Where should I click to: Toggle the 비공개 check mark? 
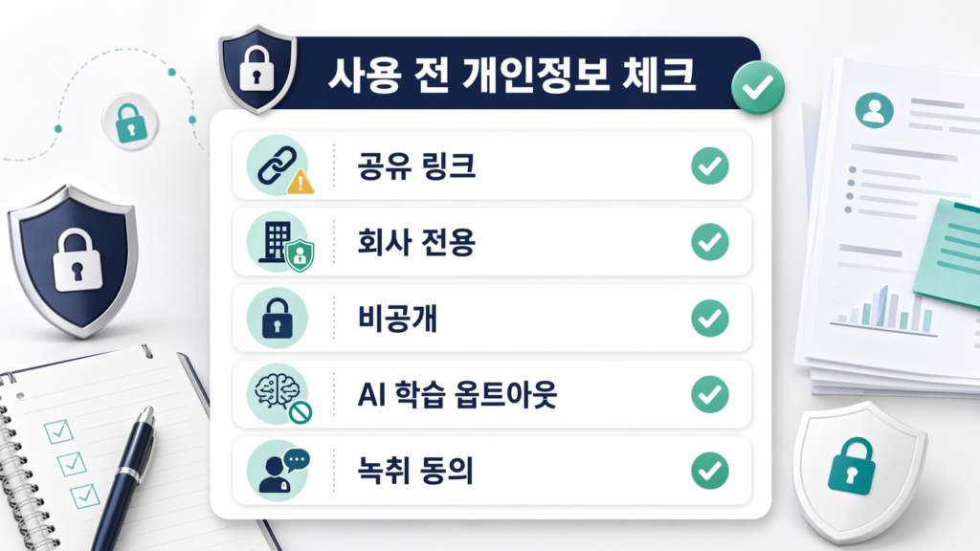[709, 317]
